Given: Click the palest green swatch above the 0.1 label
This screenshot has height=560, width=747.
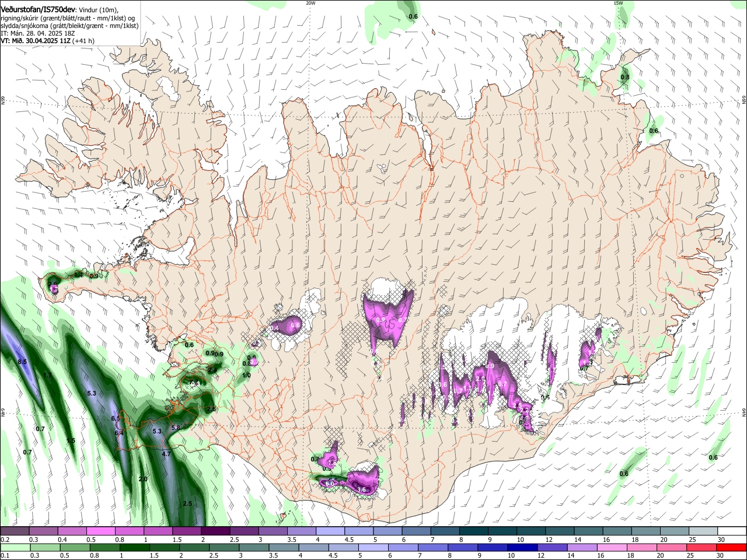Looking at the screenshot, I should click(15, 547).
